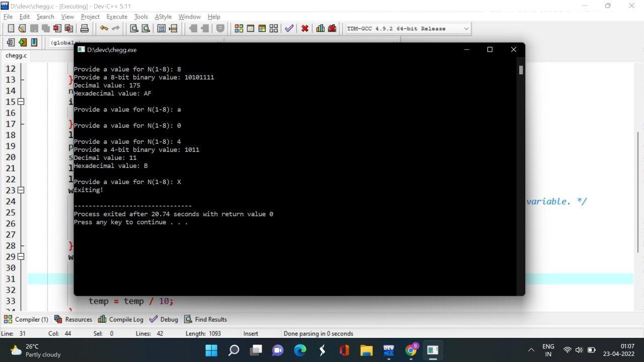Image resolution: width=644 pixels, height=362 pixels.
Task: Open the Find dialog with the magnifier icon
Action: click(134, 29)
